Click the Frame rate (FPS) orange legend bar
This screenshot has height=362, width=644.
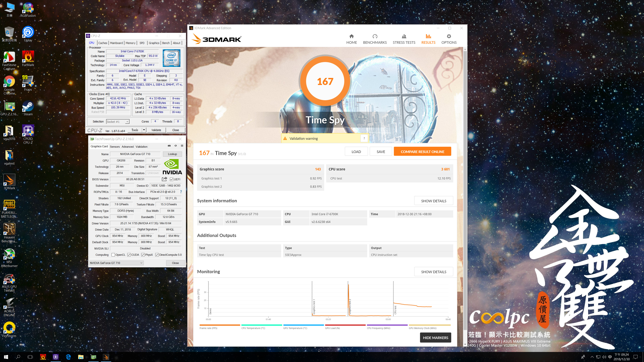tap(220, 325)
